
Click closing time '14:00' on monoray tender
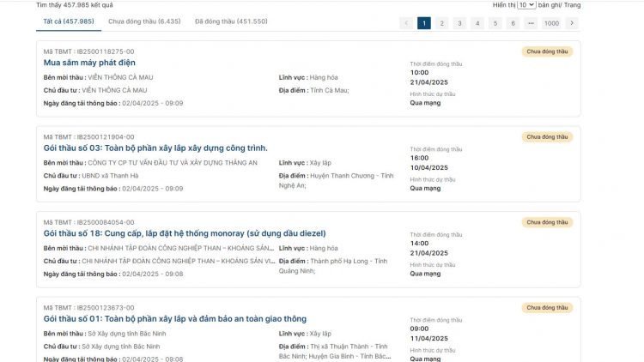[x=419, y=243]
